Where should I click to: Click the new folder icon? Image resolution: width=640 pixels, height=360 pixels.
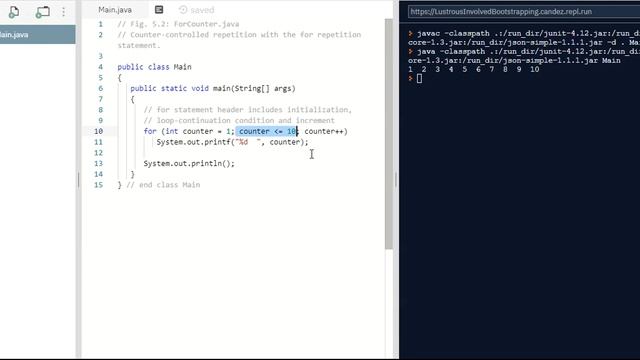(42, 12)
